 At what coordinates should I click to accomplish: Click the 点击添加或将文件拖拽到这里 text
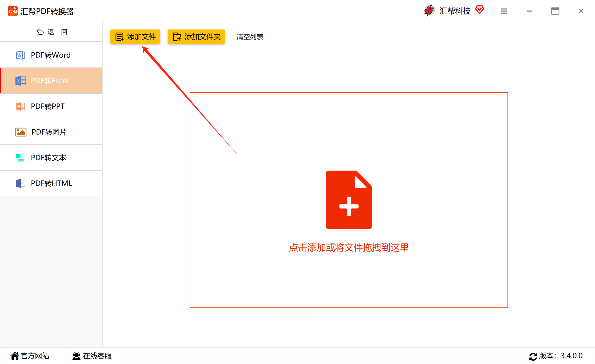point(349,248)
